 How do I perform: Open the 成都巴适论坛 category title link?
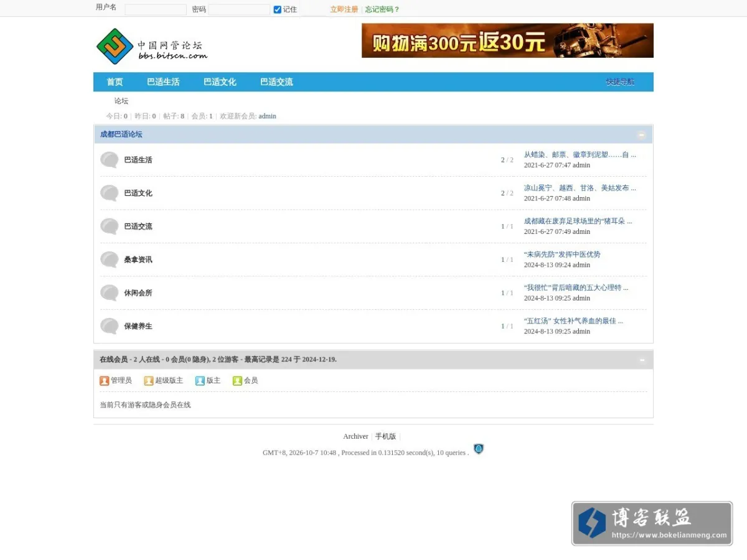tap(121, 134)
